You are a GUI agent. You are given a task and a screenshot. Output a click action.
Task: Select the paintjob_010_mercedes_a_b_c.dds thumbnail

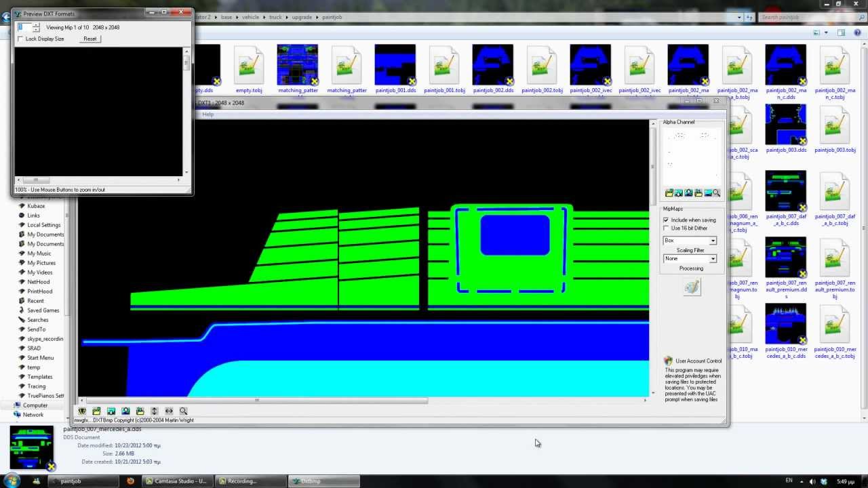tap(786, 324)
